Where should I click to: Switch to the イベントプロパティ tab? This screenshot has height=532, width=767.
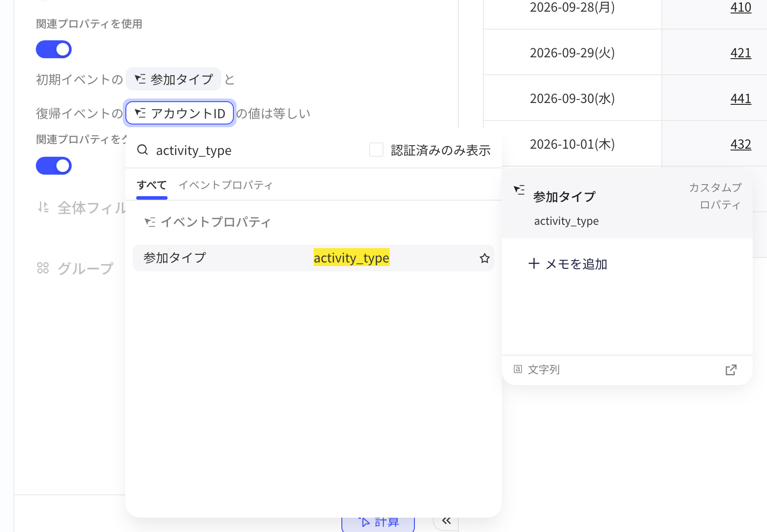pyautogui.click(x=226, y=185)
